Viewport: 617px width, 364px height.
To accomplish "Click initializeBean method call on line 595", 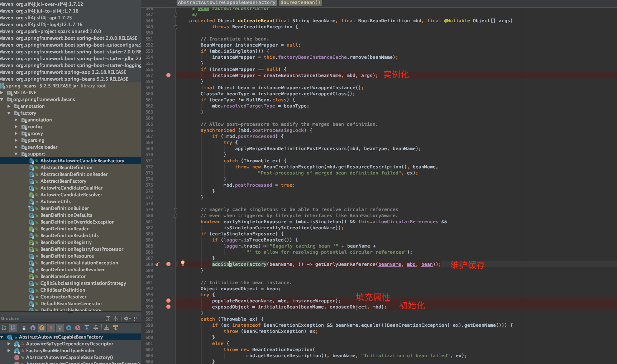I will point(278,307).
